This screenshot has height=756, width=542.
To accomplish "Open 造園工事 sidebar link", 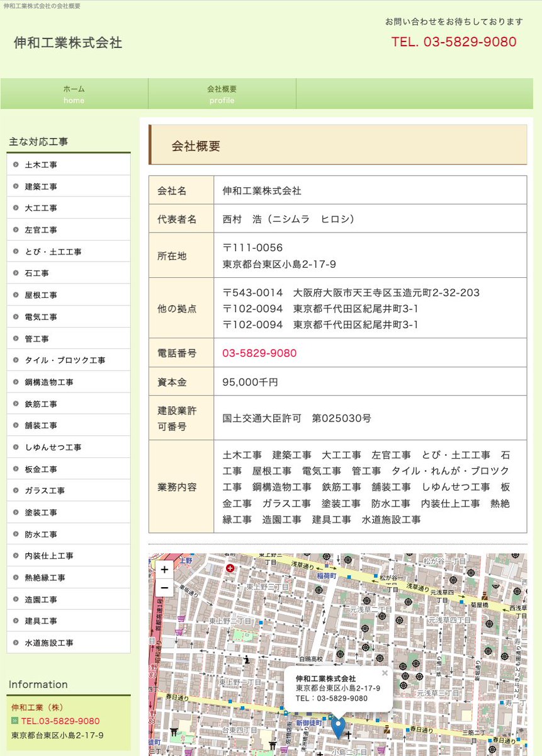I will coord(69,599).
